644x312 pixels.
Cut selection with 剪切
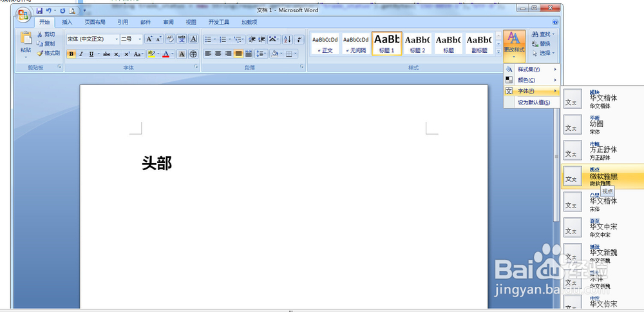coord(46,35)
